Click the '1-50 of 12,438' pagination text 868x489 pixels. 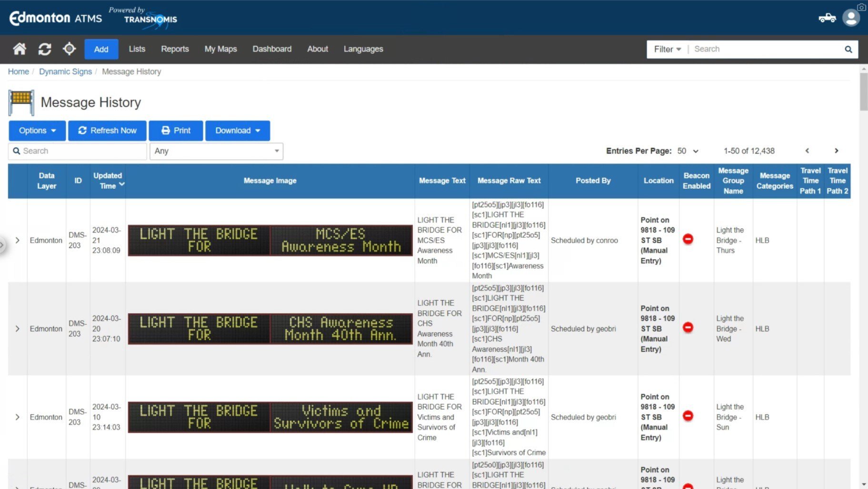click(749, 151)
